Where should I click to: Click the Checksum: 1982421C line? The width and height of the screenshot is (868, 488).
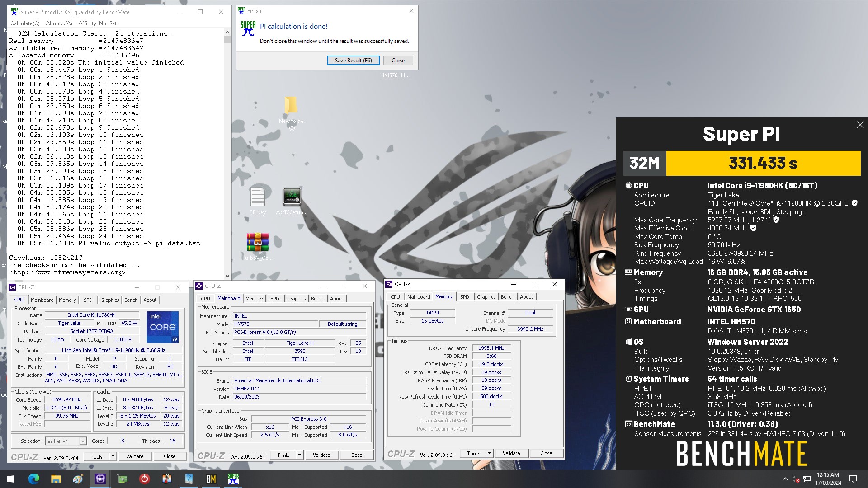46,258
